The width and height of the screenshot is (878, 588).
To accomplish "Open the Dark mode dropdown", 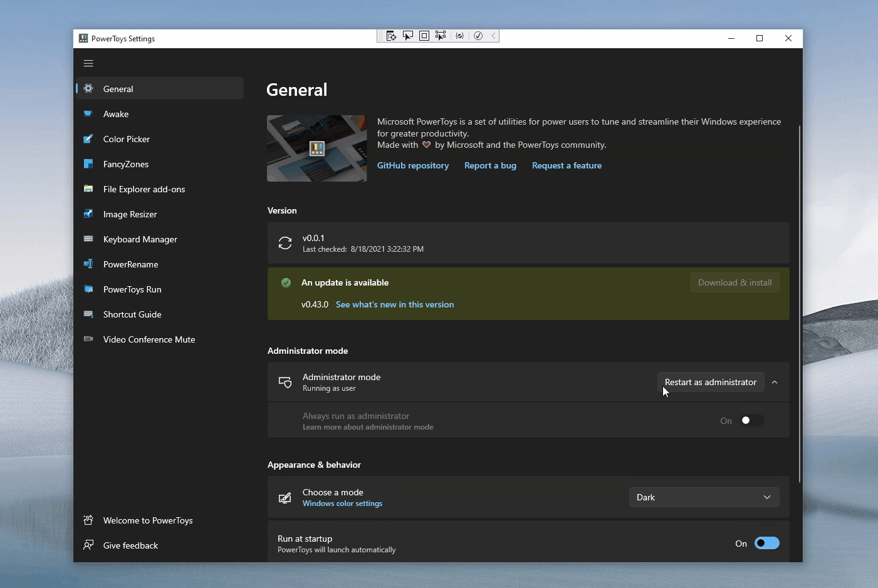I will pyautogui.click(x=704, y=497).
